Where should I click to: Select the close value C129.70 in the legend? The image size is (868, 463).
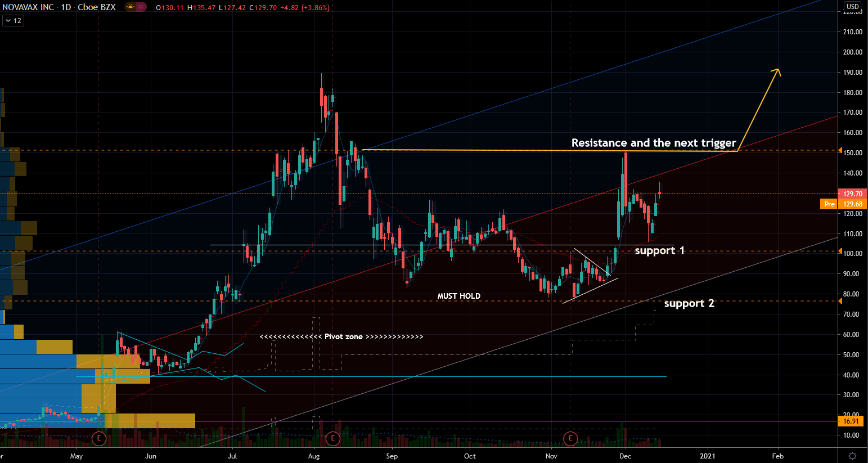coord(263,8)
